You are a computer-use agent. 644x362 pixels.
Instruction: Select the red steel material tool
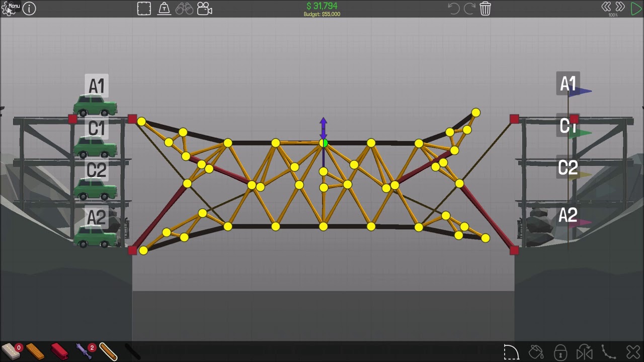click(59, 351)
